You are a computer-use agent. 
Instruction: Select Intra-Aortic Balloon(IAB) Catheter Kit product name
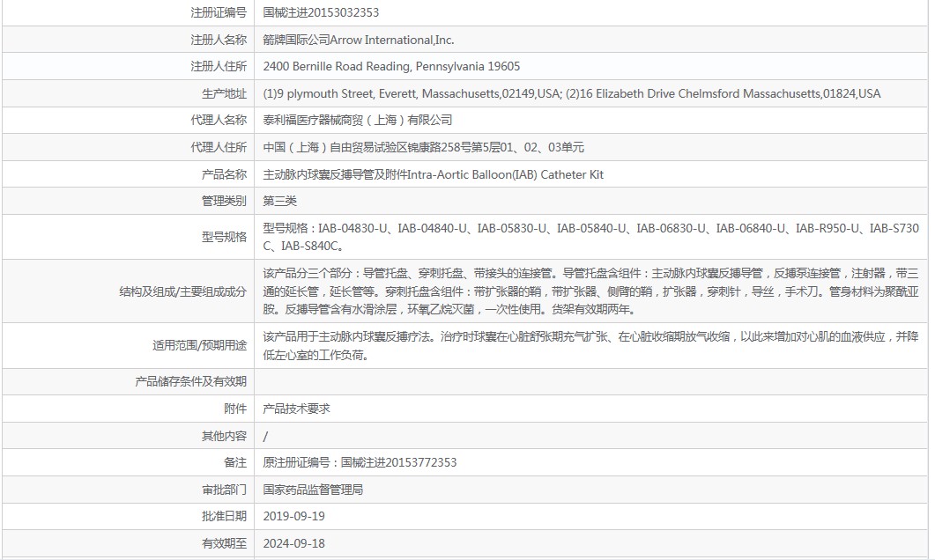pyautogui.click(x=434, y=174)
